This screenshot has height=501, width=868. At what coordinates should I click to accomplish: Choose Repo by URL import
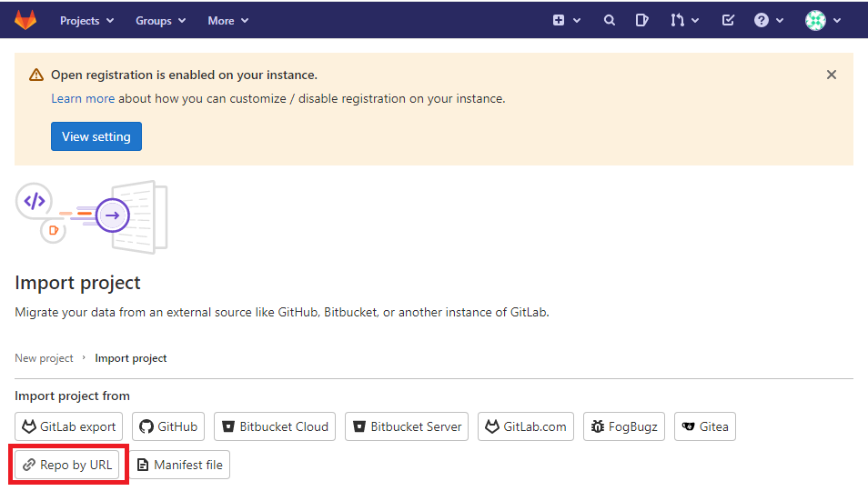(x=67, y=465)
